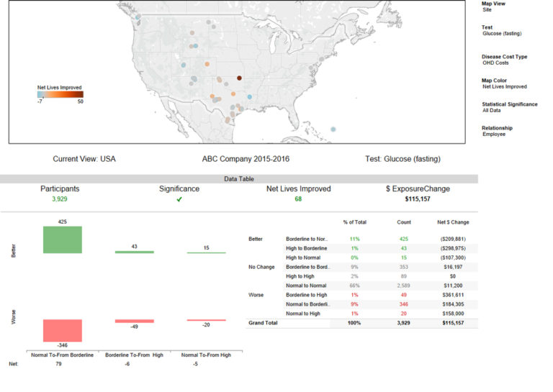Click the Normal To-From Borderline axis label

click(x=63, y=355)
